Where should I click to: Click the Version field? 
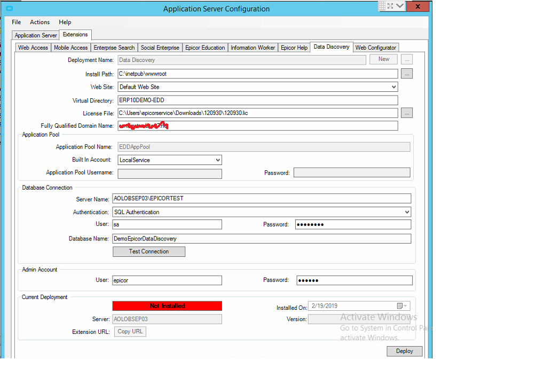359,319
